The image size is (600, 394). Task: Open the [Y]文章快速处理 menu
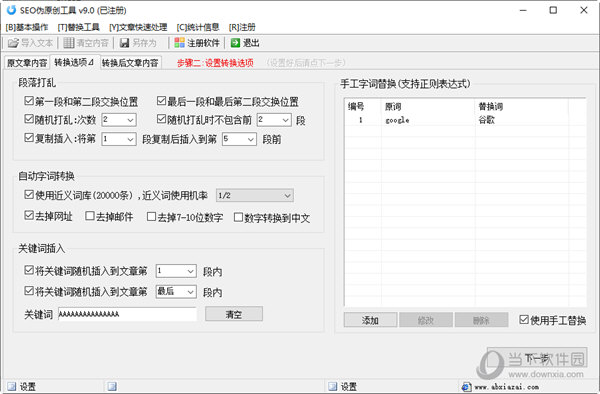[138, 27]
